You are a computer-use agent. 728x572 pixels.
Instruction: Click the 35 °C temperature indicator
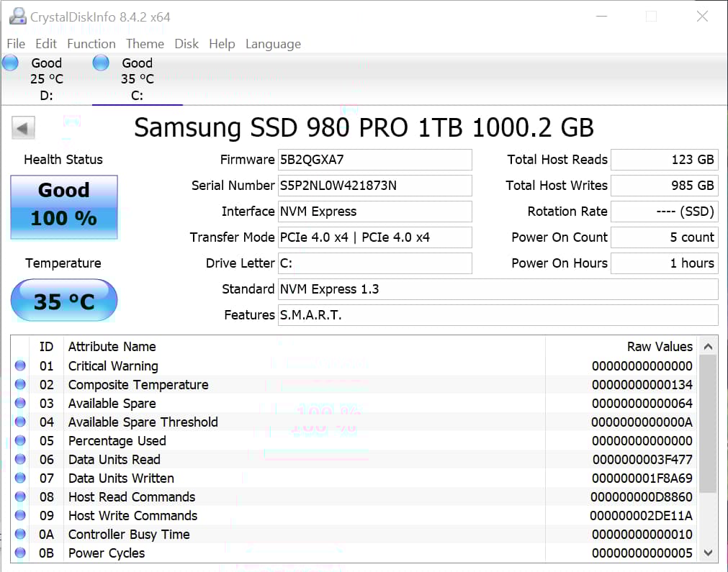63,300
